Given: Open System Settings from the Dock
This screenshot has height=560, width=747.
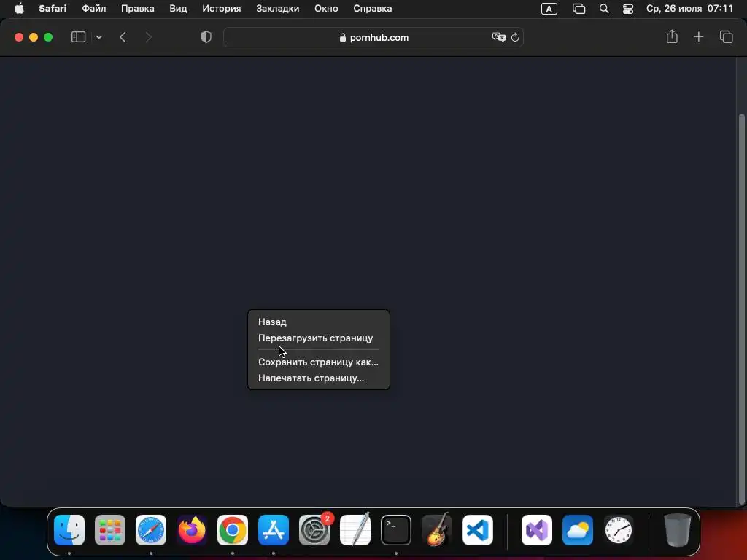Looking at the screenshot, I should 314,530.
